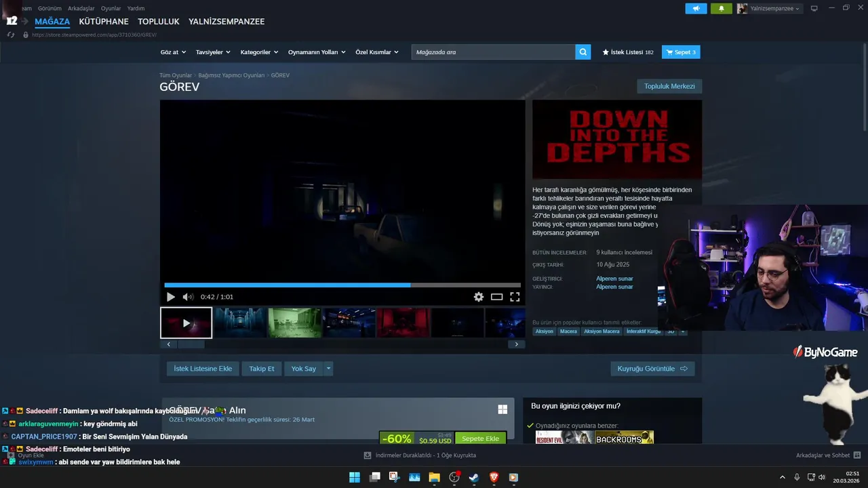Expand the Kategoriler dropdown
The image size is (868, 488).
tap(259, 52)
